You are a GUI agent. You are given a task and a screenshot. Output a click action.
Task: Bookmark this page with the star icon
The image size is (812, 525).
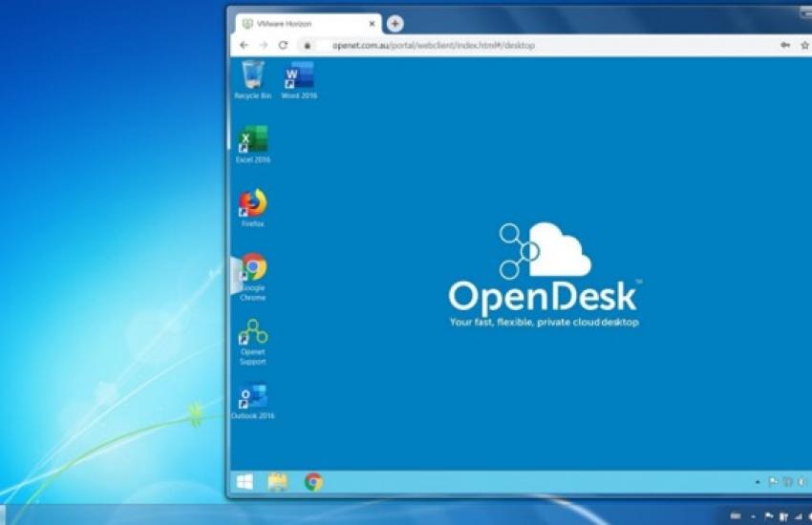pyautogui.click(x=804, y=46)
